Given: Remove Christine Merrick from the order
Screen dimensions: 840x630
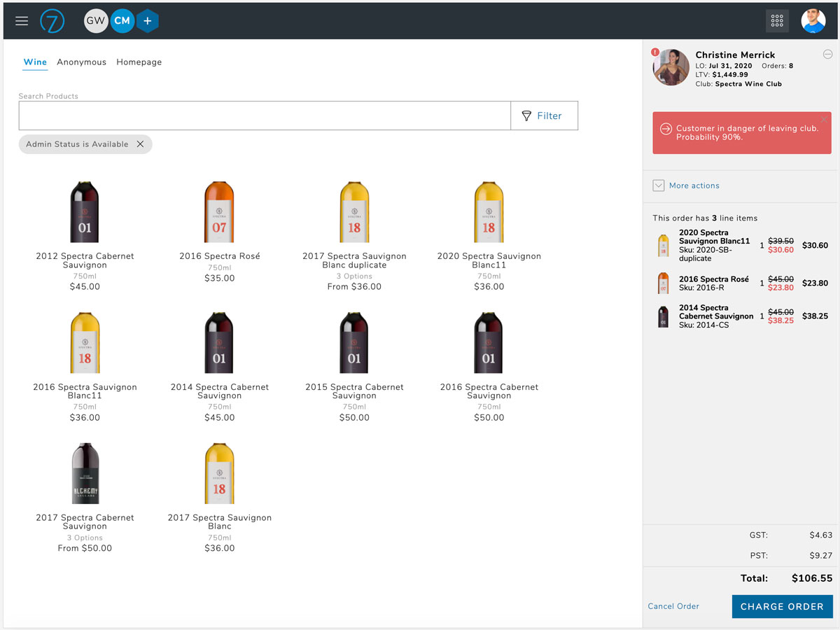Looking at the screenshot, I should point(827,55).
